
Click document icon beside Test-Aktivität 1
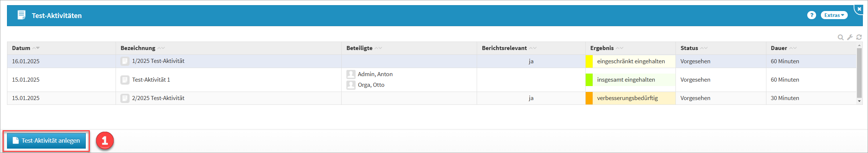coord(125,80)
